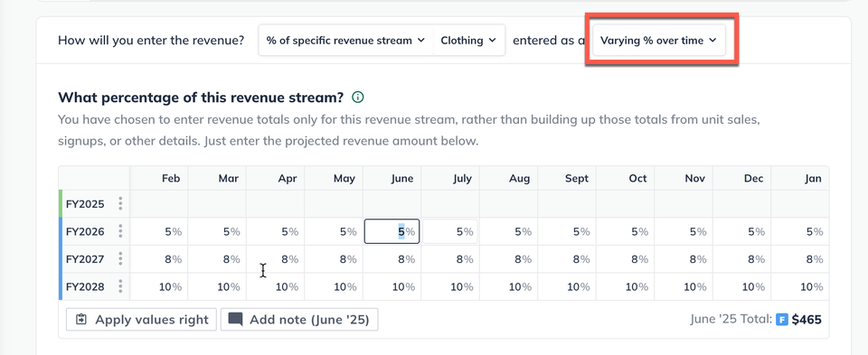Open FY2026 row options menu dots
The image size is (868, 355).
(x=120, y=231)
